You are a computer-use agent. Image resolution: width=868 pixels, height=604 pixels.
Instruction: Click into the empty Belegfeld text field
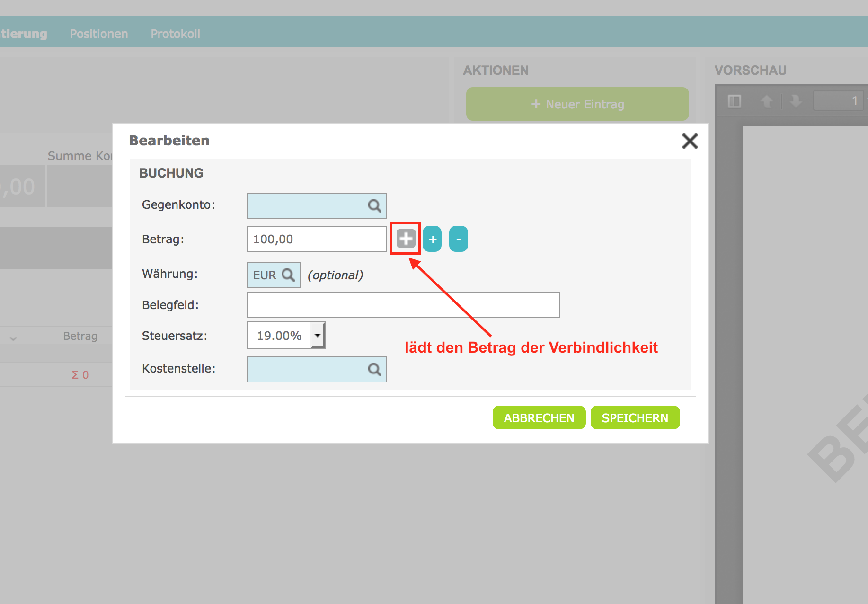[x=403, y=305]
